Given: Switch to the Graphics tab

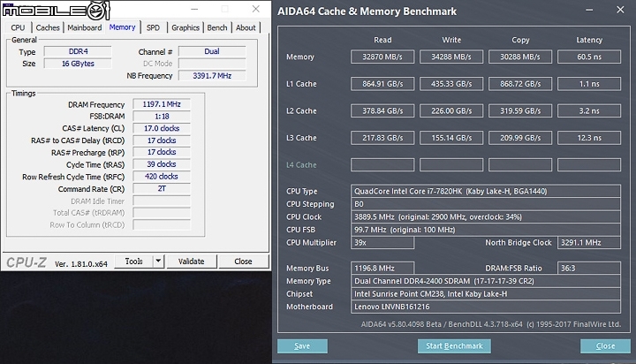Looking at the screenshot, I should point(185,27).
